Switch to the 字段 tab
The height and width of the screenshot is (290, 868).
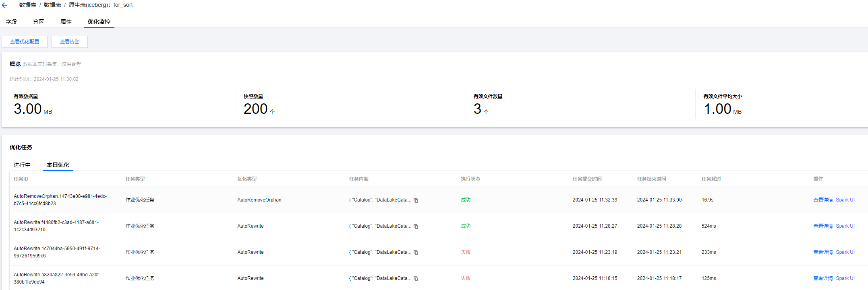(11, 22)
